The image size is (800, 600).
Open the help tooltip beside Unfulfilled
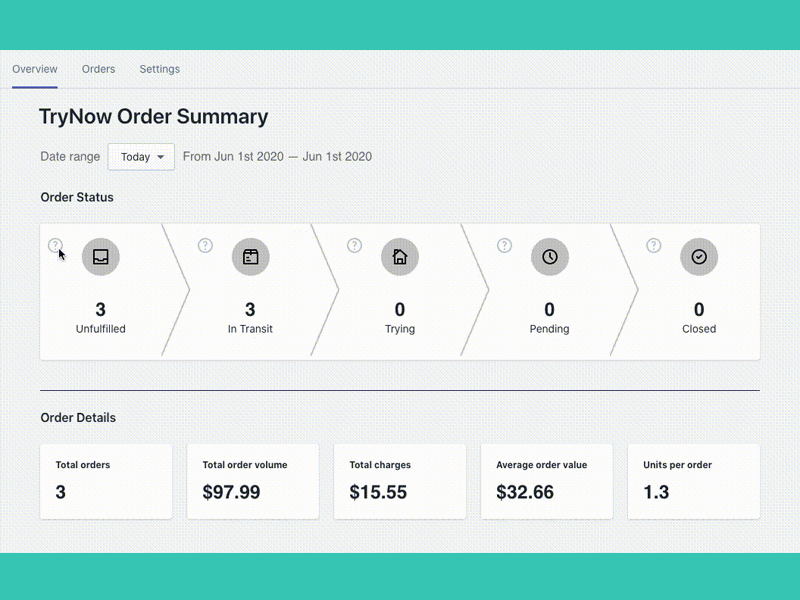(x=55, y=245)
